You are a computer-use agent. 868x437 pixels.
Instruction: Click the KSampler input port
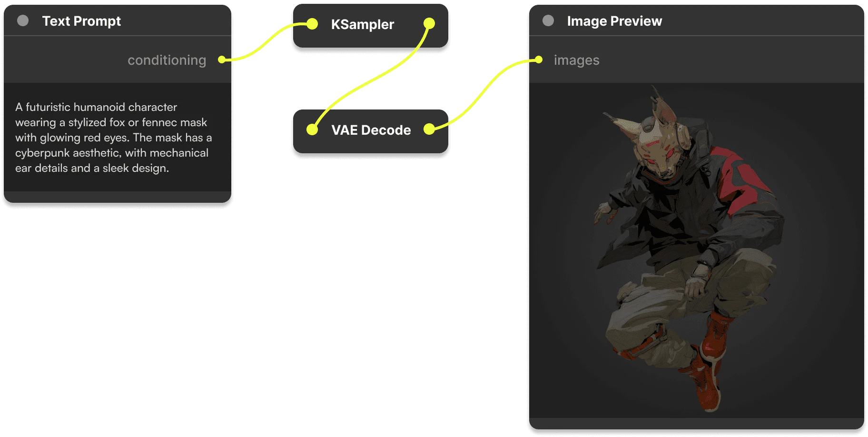pyautogui.click(x=312, y=24)
